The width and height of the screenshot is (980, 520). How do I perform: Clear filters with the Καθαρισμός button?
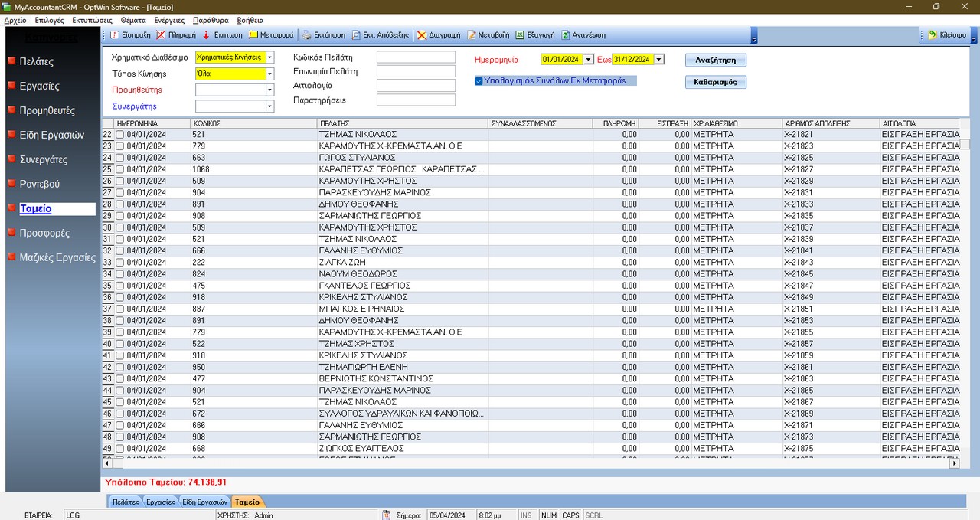[715, 82]
